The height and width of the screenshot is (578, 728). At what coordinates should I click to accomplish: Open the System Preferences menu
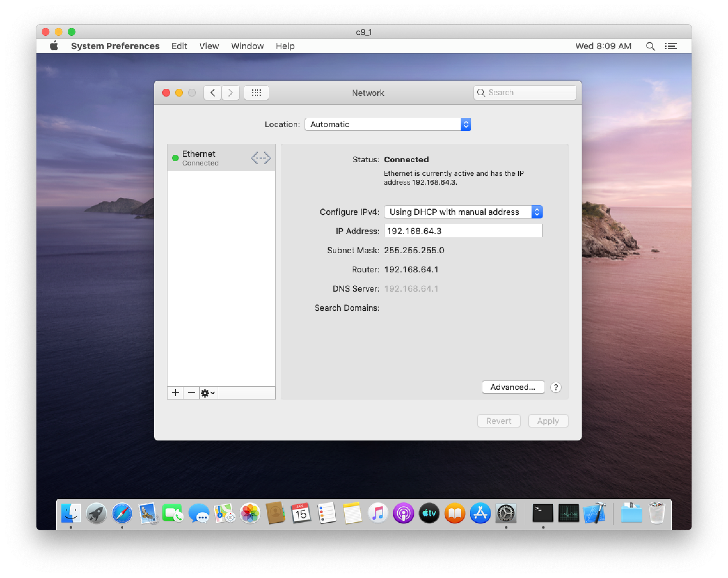tap(115, 46)
